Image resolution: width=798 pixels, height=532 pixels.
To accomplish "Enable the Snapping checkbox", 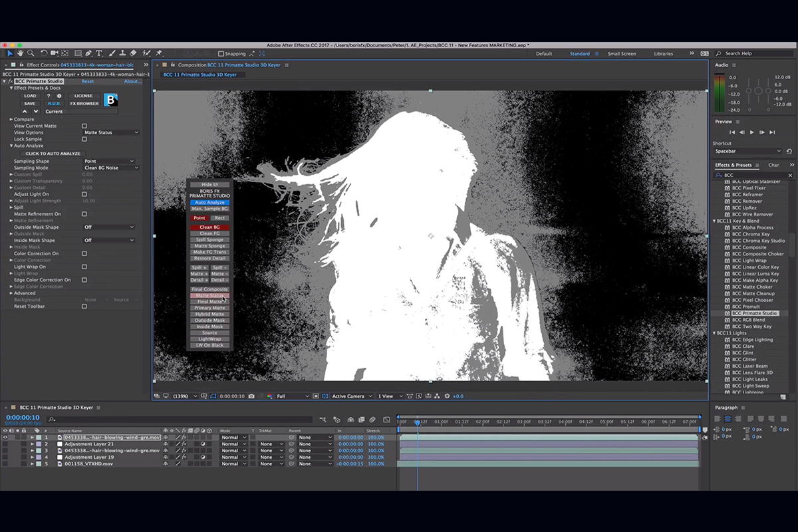I will (221, 54).
